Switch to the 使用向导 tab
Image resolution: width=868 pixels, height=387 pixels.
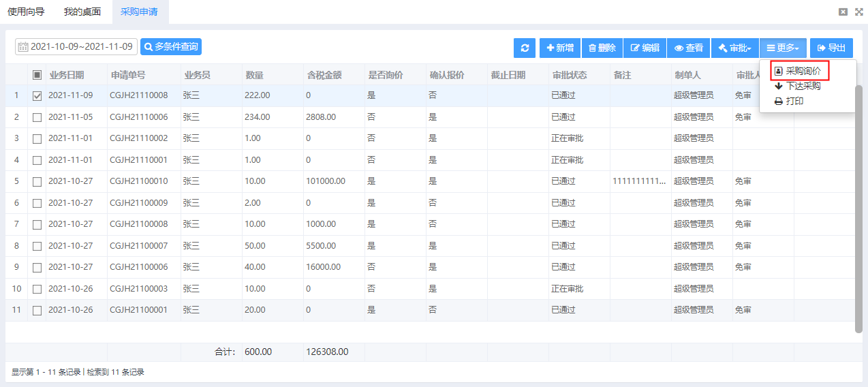click(x=27, y=12)
